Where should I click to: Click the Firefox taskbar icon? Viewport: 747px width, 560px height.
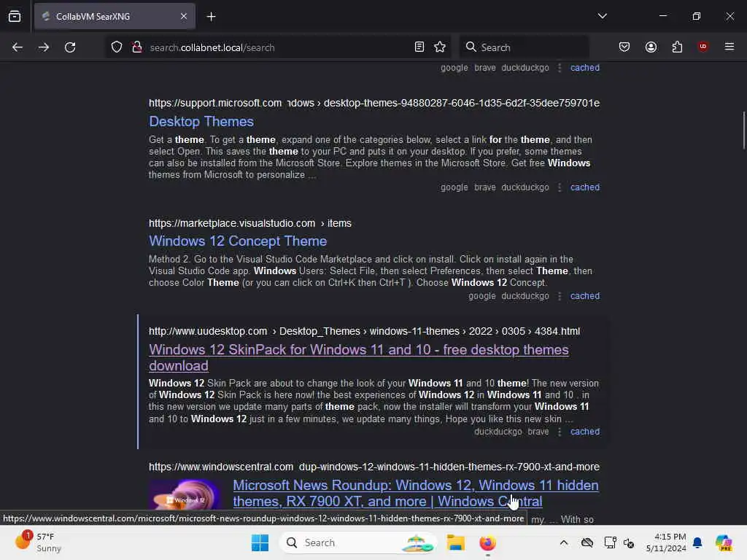point(487,542)
